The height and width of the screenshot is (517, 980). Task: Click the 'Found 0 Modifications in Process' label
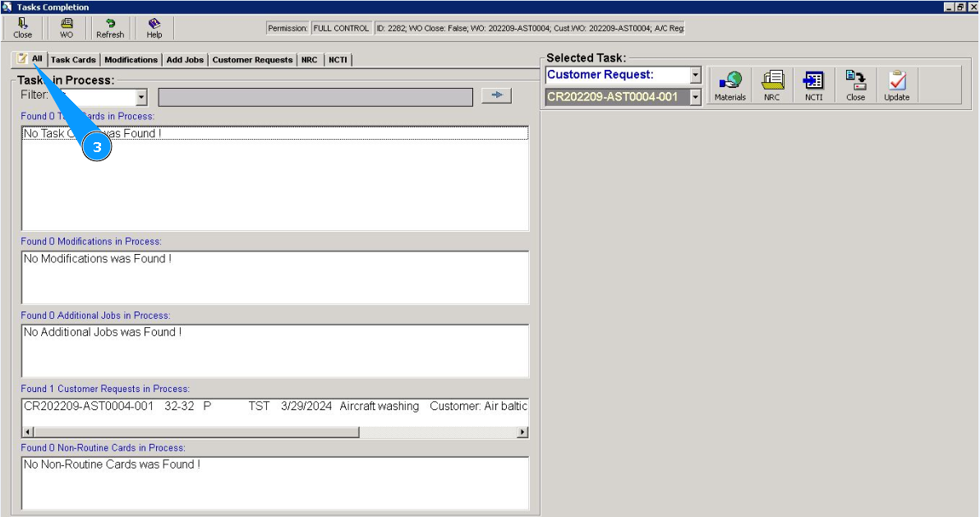pyautogui.click(x=91, y=242)
